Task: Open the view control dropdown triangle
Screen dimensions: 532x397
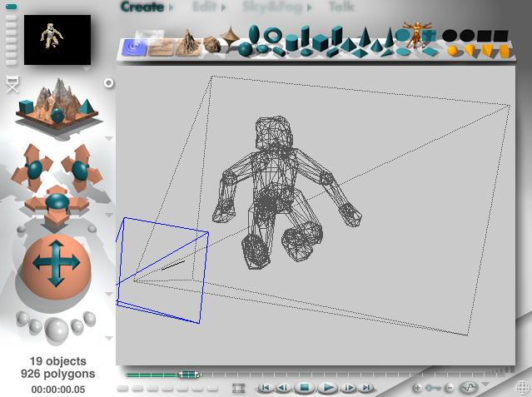Action: pos(108,138)
